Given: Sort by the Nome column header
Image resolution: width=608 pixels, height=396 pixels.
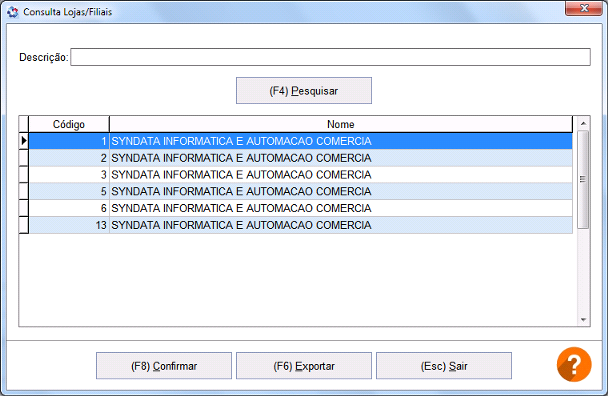Looking at the screenshot, I should (x=340, y=125).
